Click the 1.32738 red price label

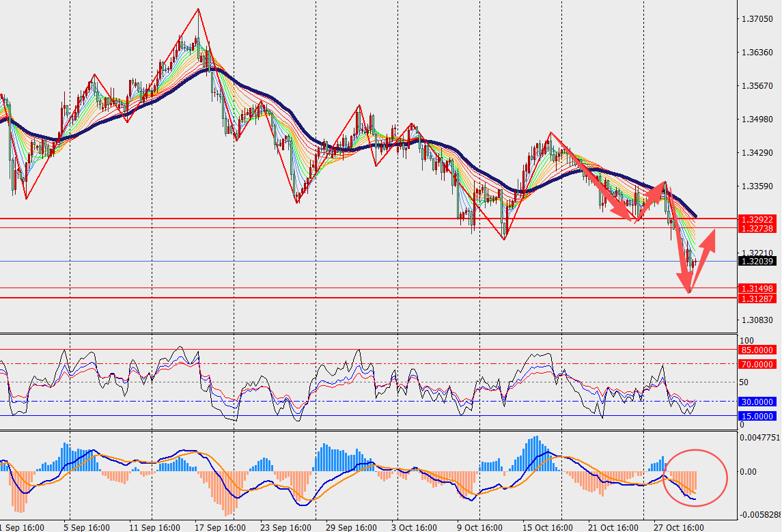pos(757,229)
